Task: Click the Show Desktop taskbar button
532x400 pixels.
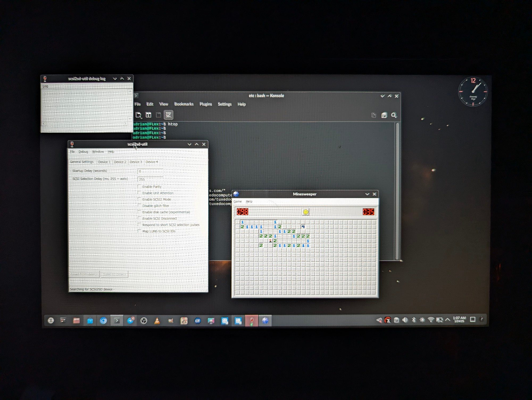Action: click(472, 319)
